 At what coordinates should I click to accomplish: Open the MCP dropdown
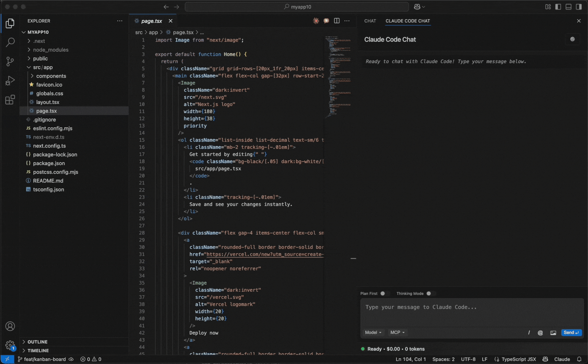coord(397,333)
